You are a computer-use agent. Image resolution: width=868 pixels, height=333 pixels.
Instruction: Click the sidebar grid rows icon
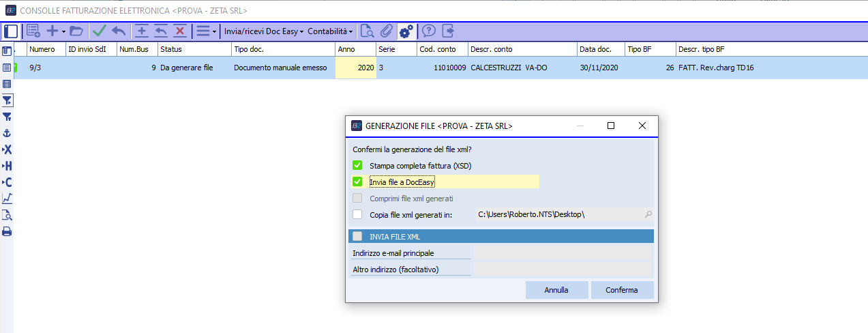tap(7, 84)
